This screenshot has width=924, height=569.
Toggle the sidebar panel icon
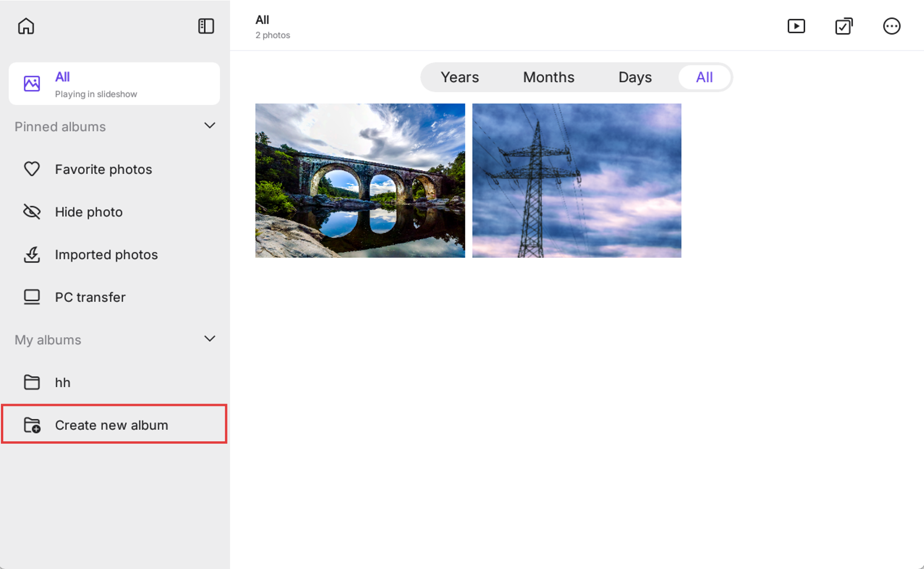click(x=206, y=26)
